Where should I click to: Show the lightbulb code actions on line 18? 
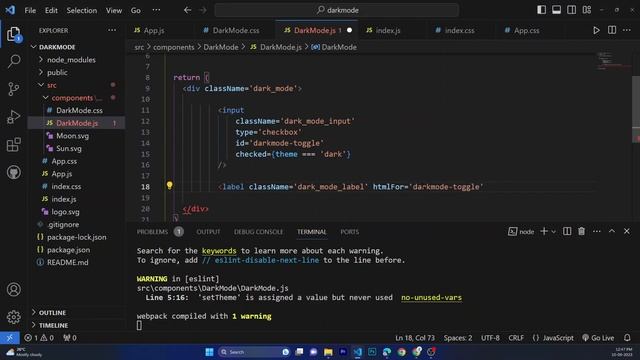click(169, 186)
